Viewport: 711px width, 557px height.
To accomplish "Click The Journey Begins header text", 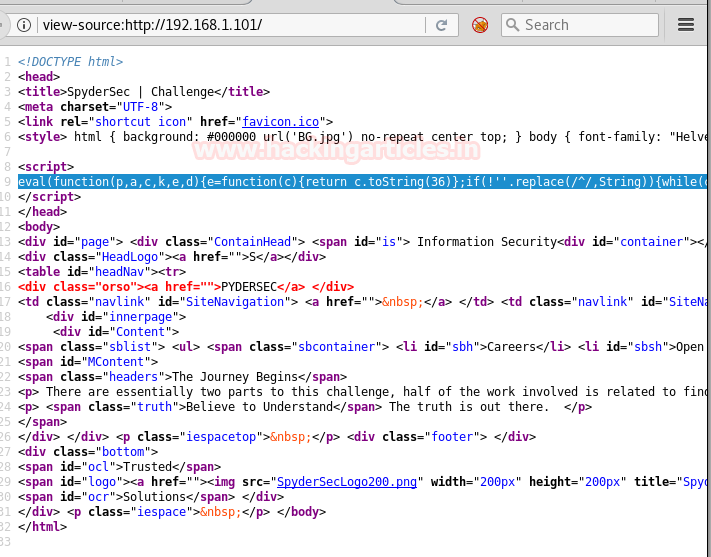I will pos(235,377).
